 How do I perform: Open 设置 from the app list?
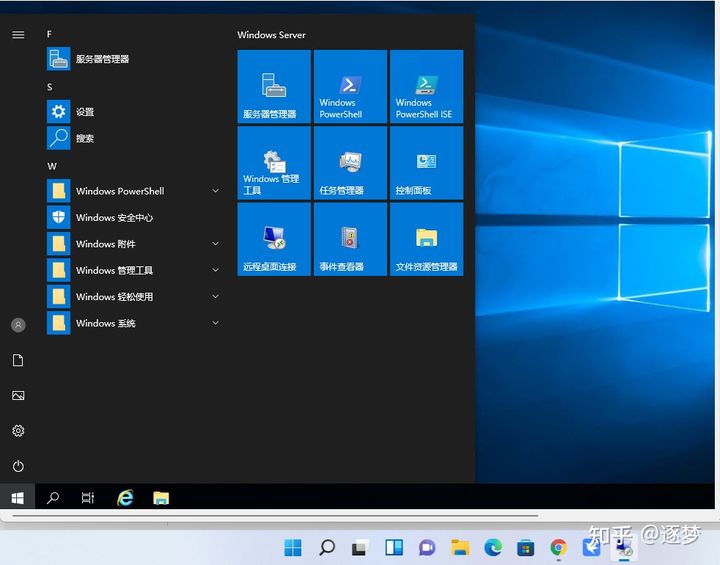coord(133,112)
